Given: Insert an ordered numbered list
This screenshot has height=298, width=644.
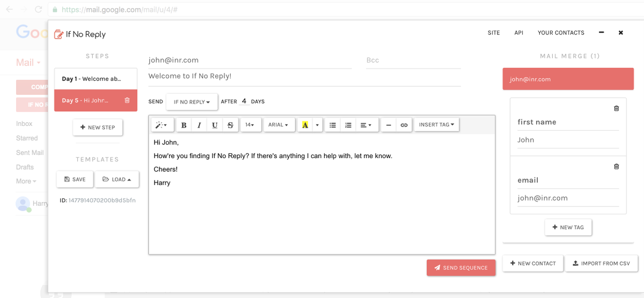Looking at the screenshot, I should point(348,125).
